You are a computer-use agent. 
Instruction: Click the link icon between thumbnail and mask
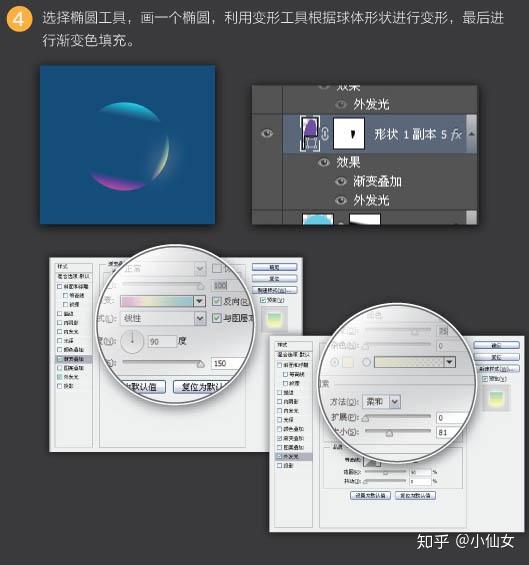tap(325, 134)
